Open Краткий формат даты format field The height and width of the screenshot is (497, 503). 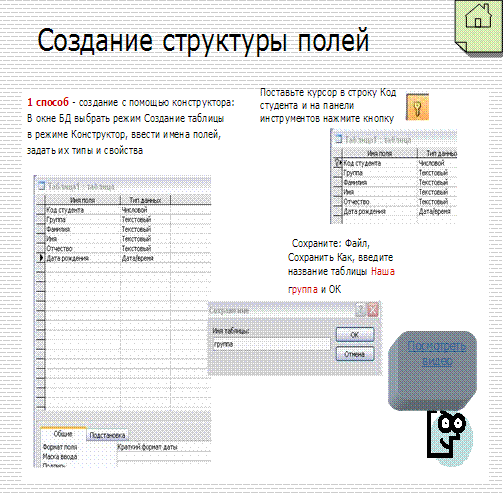click(164, 447)
